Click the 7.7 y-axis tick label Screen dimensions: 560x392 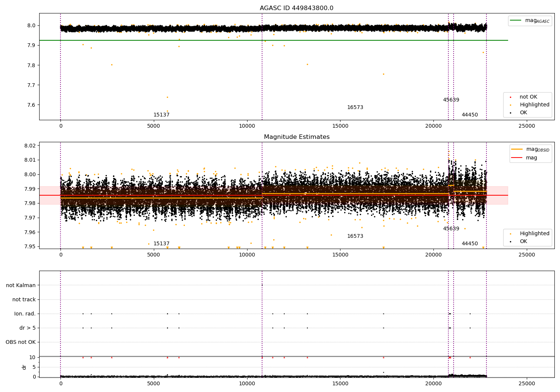click(31, 85)
